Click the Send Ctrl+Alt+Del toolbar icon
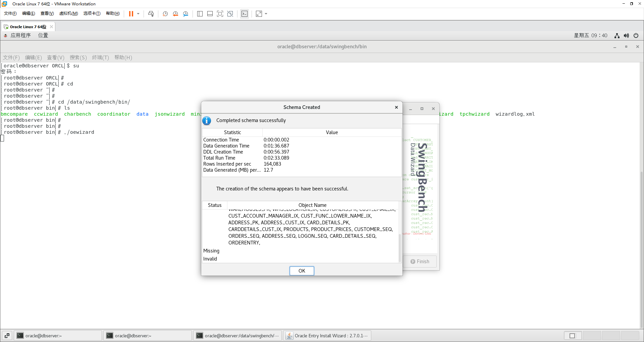This screenshot has width=644, height=342. pyautogui.click(x=151, y=14)
